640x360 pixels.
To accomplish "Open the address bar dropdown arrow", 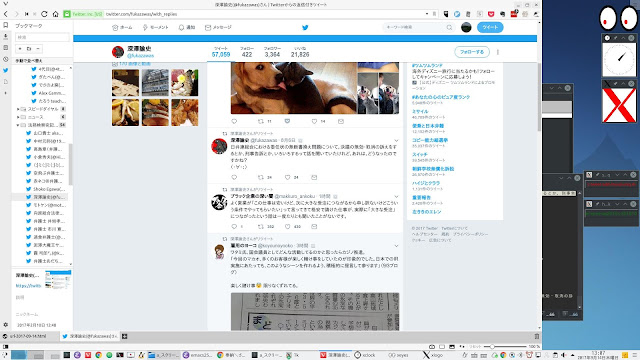I will point(427,14).
